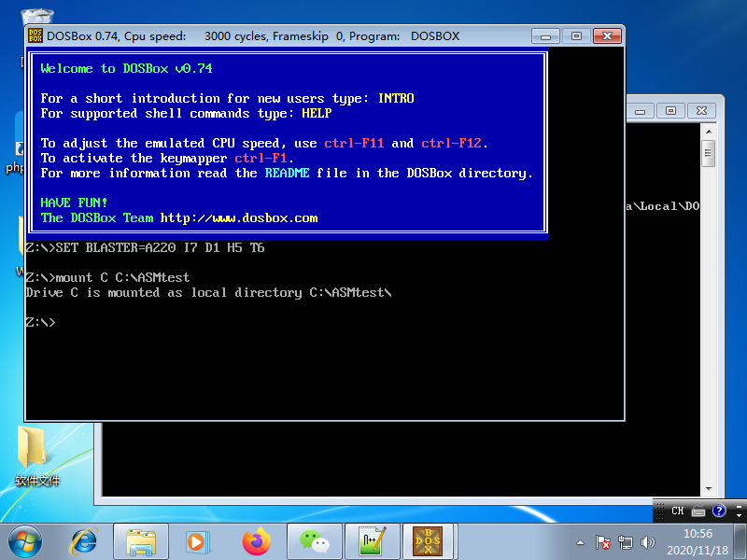Launch Internet Explorer from the taskbar

pyautogui.click(x=84, y=542)
